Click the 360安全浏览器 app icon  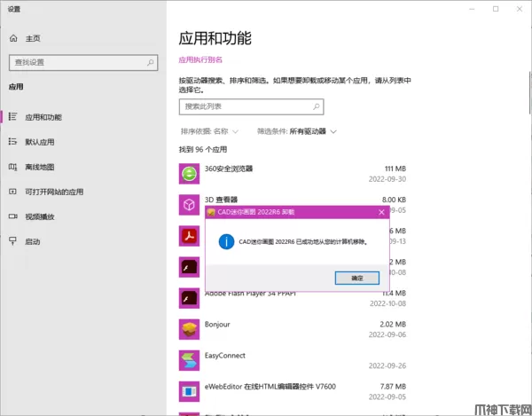point(189,174)
